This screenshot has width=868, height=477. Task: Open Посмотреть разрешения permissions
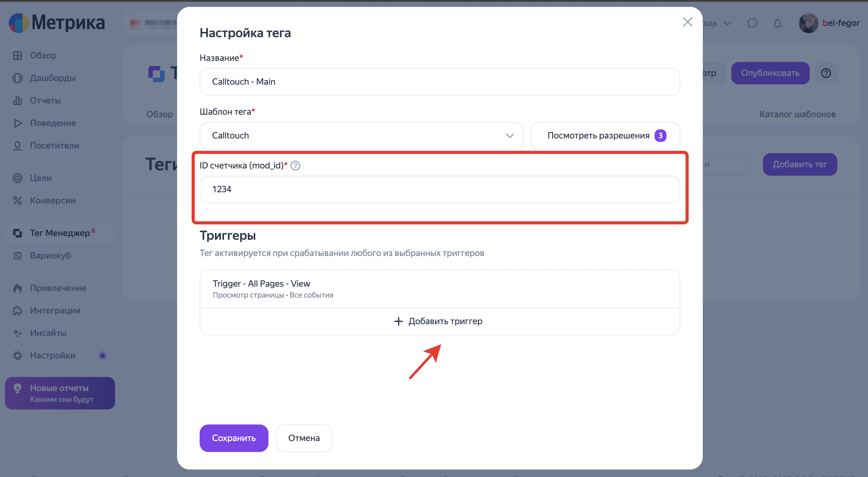click(605, 136)
